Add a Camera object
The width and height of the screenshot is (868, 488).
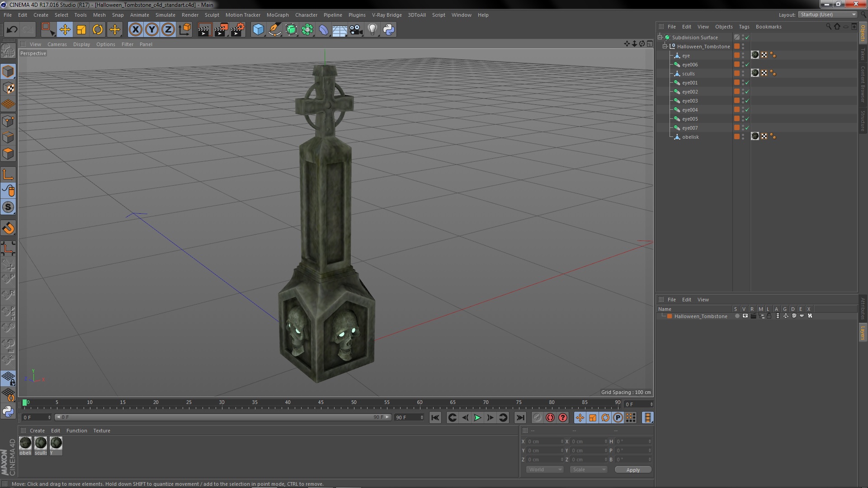point(356,30)
